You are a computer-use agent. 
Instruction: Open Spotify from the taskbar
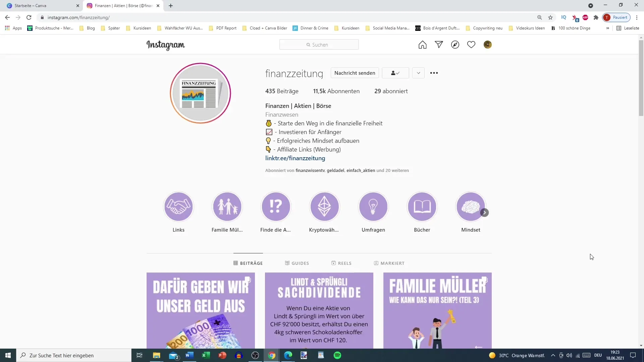click(337, 355)
